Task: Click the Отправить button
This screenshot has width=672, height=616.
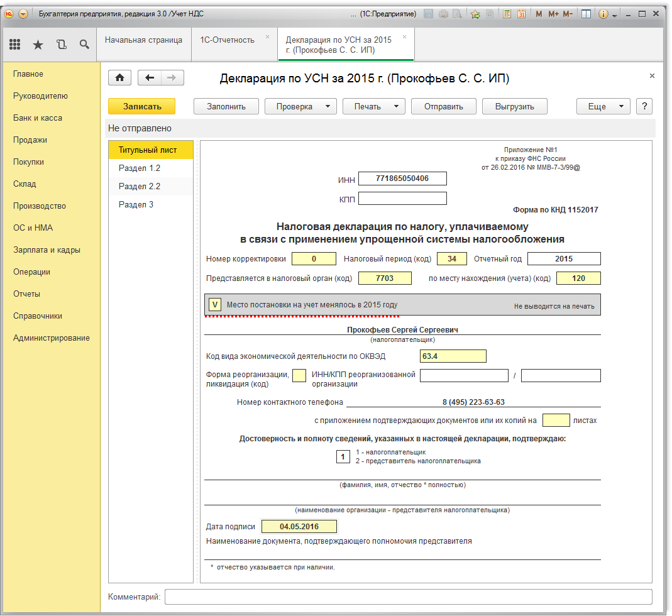Action: pyautogui.click(x=443, y=106)
